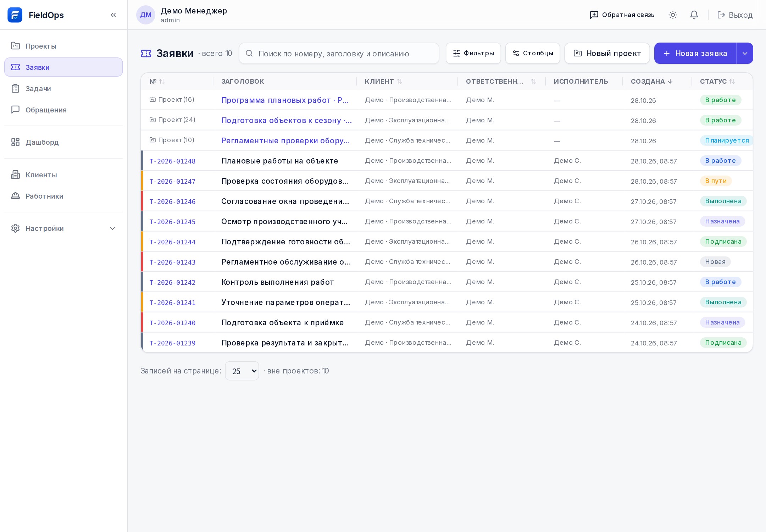Click Выполнена status for T-2026-01246

tap(723, 201)
